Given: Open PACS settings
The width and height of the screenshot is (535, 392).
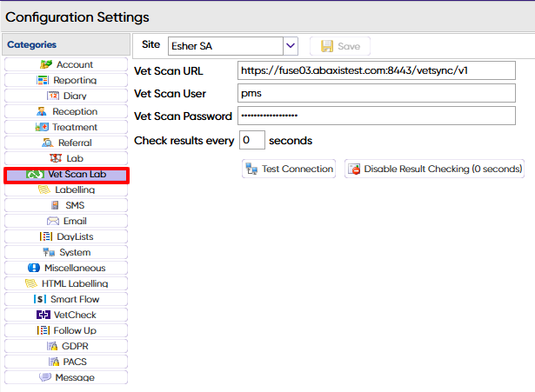Looking at the screenshot, I should coord(66,362).
